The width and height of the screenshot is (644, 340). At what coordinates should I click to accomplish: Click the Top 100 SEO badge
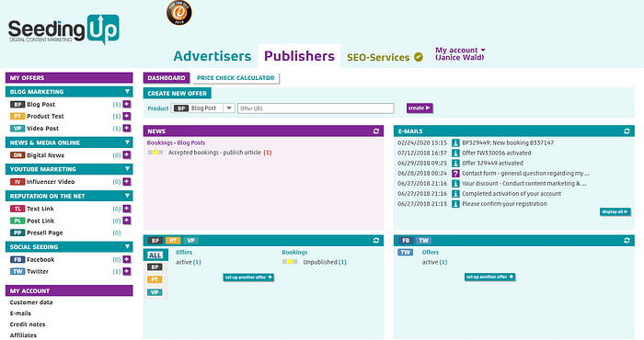click(x=179, y=13)
